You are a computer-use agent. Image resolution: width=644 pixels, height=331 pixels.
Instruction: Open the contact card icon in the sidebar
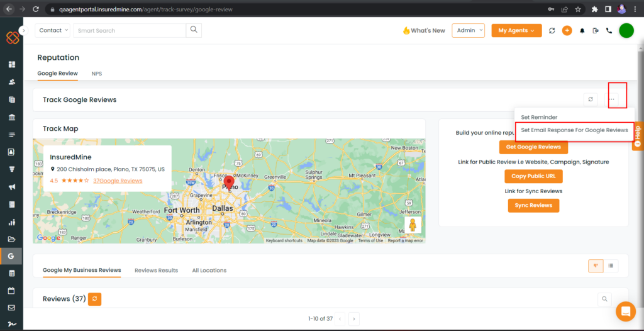tap(11, 152)
